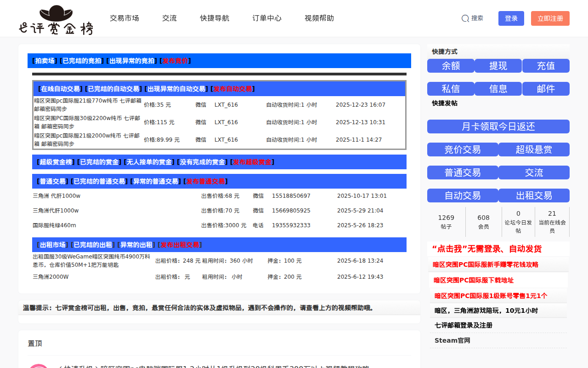Viewport: 588px width, 368px height.
Task: Open 超级悬赏 from the sidebar
Action: 533,149
